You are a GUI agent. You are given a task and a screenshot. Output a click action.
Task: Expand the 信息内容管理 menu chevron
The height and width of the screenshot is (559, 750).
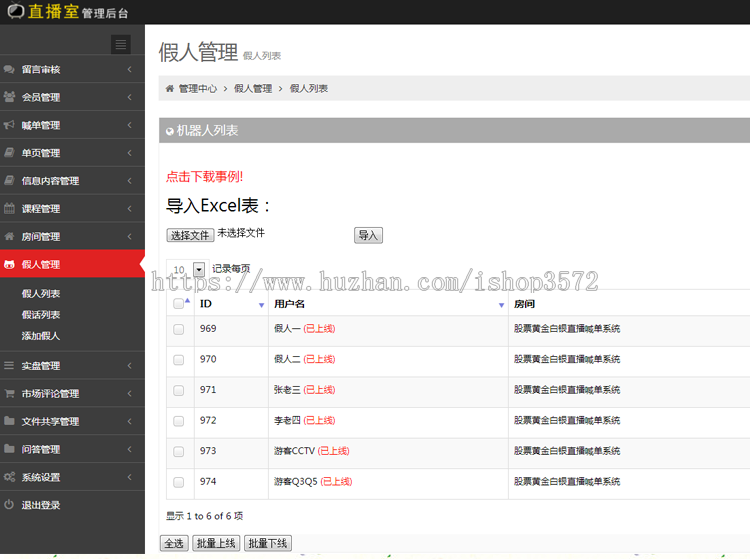point(130,180)
